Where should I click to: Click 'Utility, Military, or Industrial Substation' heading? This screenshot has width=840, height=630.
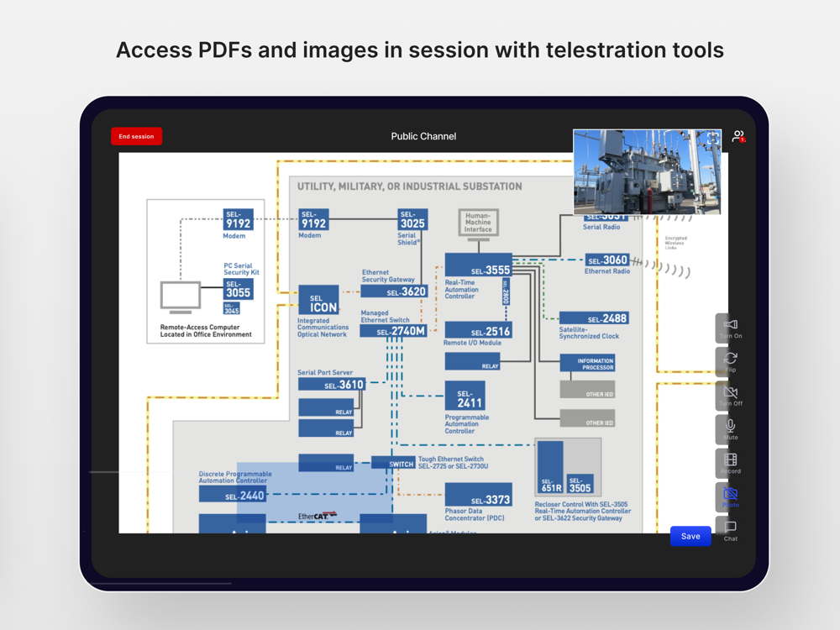click(x=409, y=186)
